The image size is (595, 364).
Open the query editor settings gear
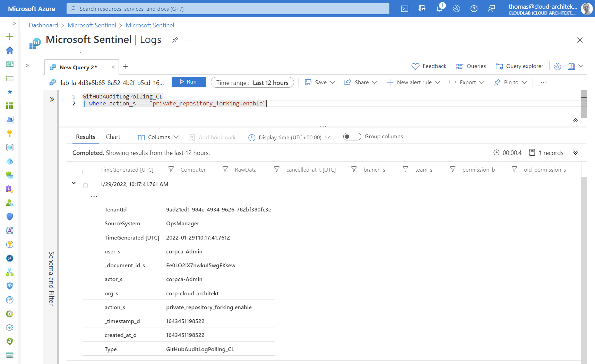pyautogui.click(x=558, y=67)
